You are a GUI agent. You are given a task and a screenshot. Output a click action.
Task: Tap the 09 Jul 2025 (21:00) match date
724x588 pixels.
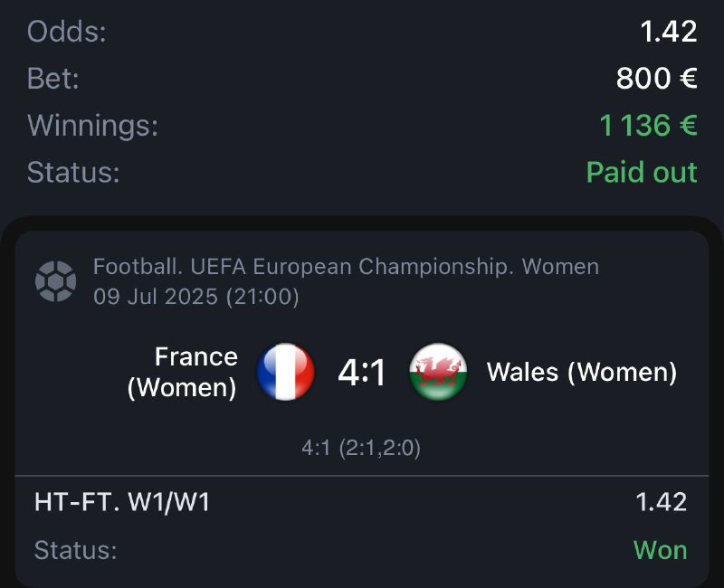click(196, 296)
